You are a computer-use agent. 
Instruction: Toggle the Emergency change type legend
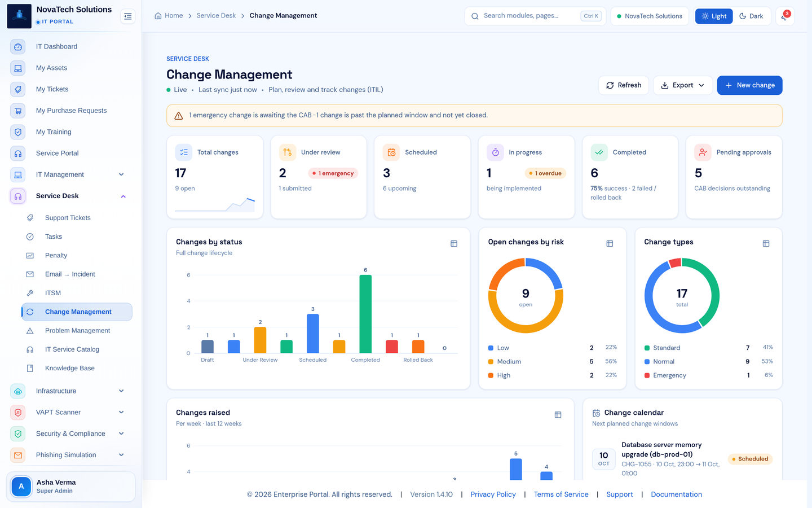point(709,375)
